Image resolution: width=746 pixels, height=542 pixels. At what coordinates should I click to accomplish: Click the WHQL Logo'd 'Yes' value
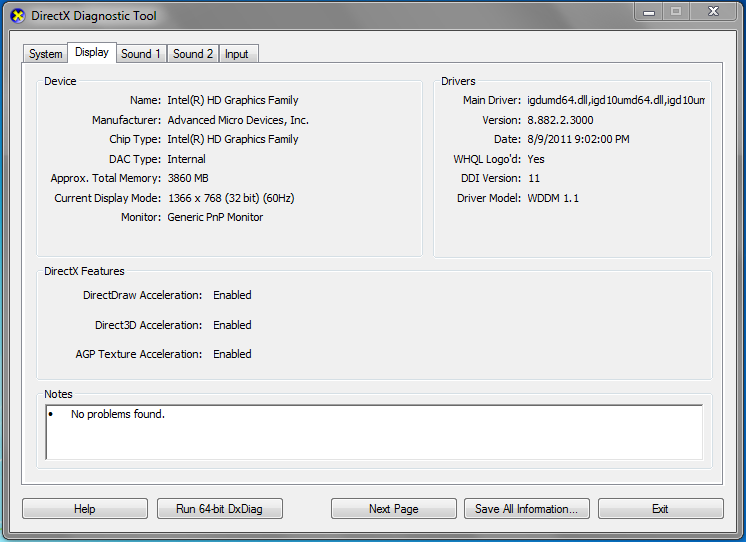click(x=536, y=159)
